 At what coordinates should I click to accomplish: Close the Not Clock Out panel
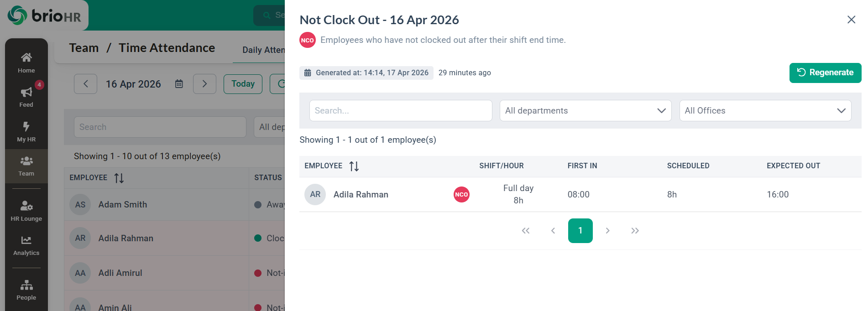click(851, 20)
